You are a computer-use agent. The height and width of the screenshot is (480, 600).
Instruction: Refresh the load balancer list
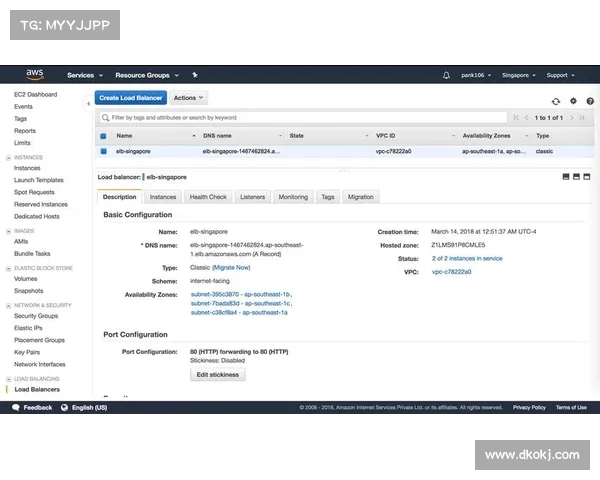tap(556, 101)
